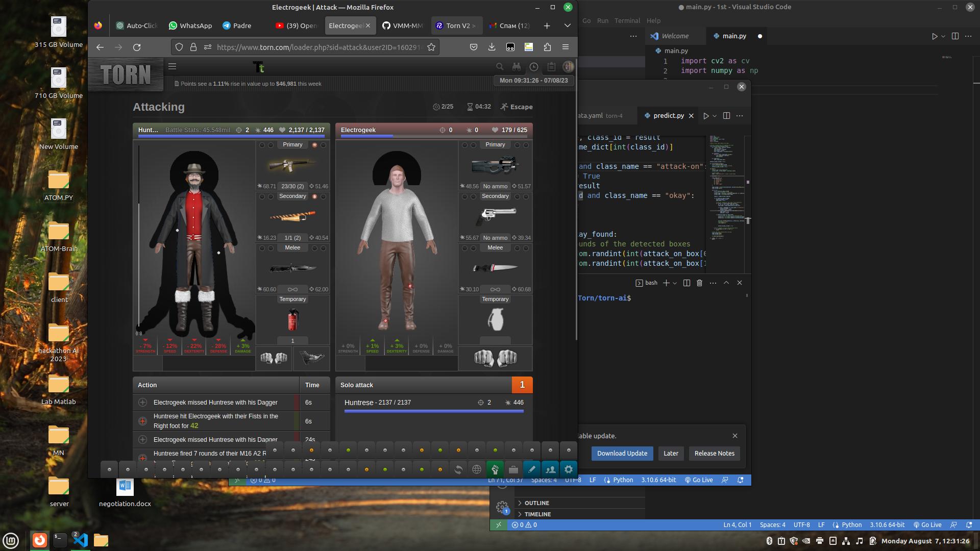The height and width of the screenshot is (551, 980).
Task: Click Huntrese blue health bar
Action: coord(231,136)
